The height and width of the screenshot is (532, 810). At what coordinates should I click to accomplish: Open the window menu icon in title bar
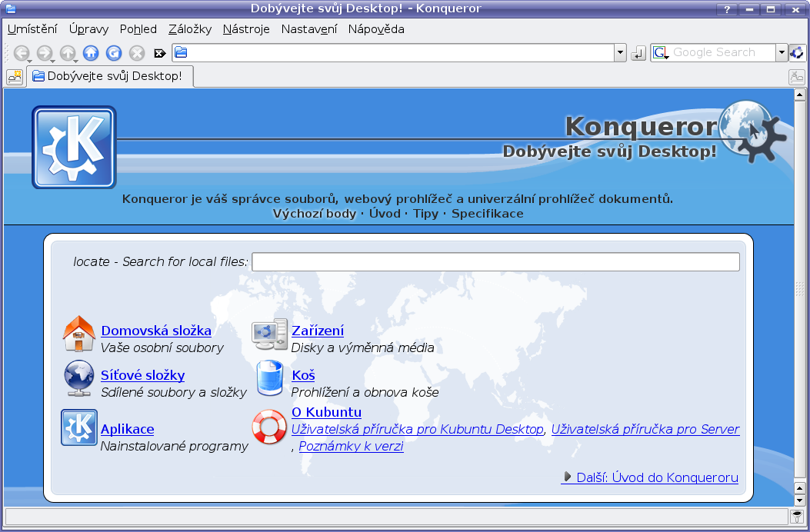(10, 8)
